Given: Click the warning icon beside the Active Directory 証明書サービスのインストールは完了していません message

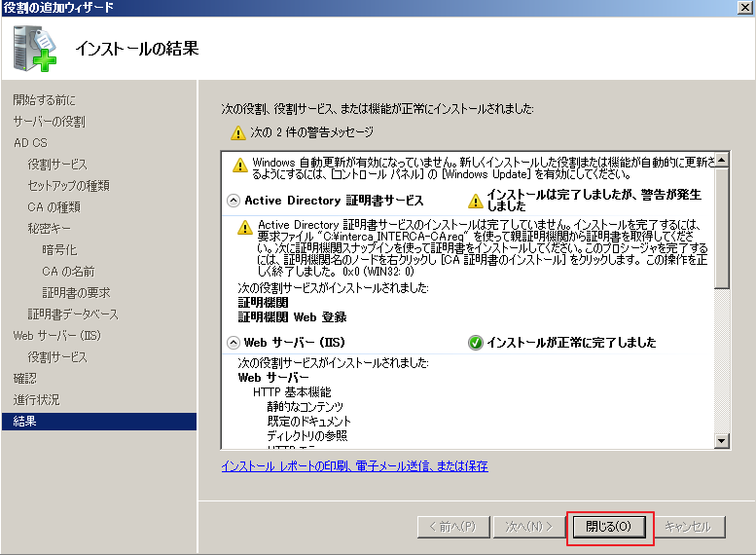Looking at the screenshot, I should (245, 227).
